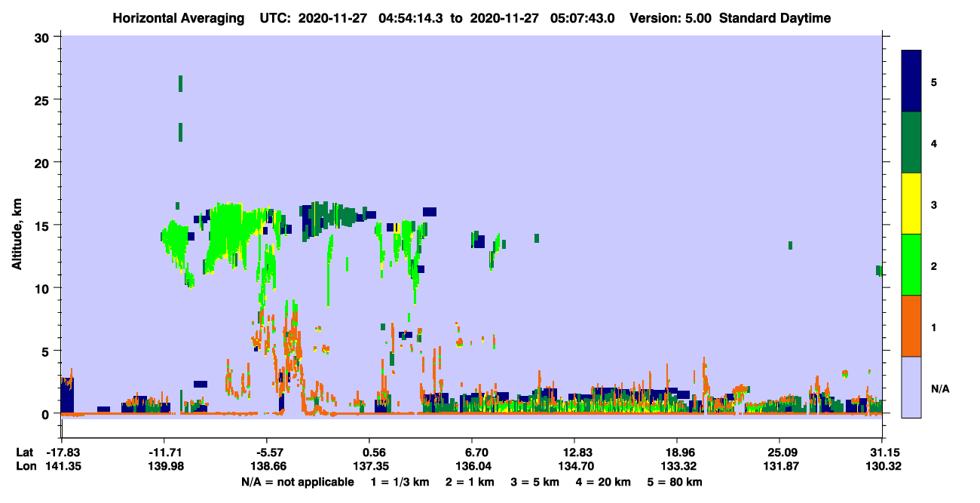Screen dimensions: 980x503
Task: Click the dark green color bar segment labeled 4
Action: tap(911, 143)
